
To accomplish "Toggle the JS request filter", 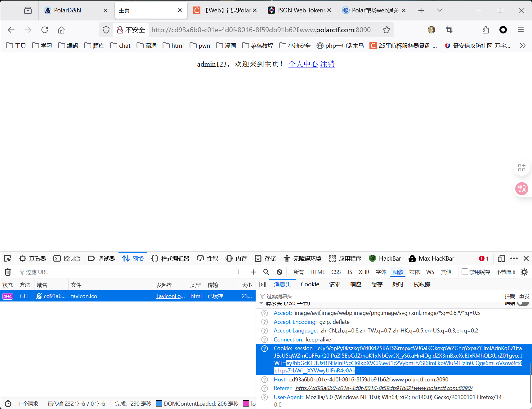I will pos(350,272).
